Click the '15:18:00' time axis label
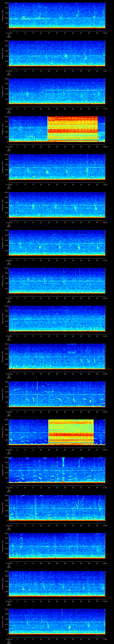The height and width of the screenshot is (644, 114). click(x=9, y=185)
